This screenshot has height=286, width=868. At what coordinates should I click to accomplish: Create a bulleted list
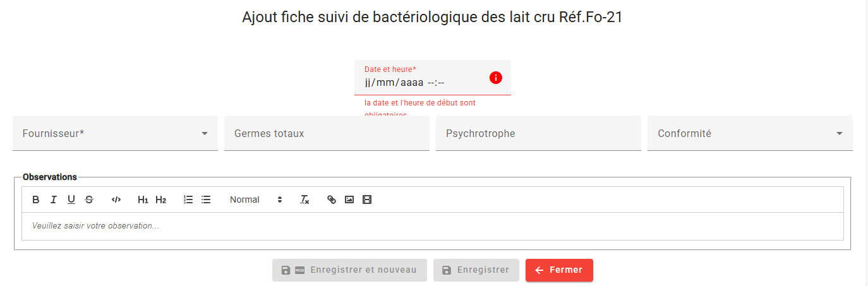point(206,200)
